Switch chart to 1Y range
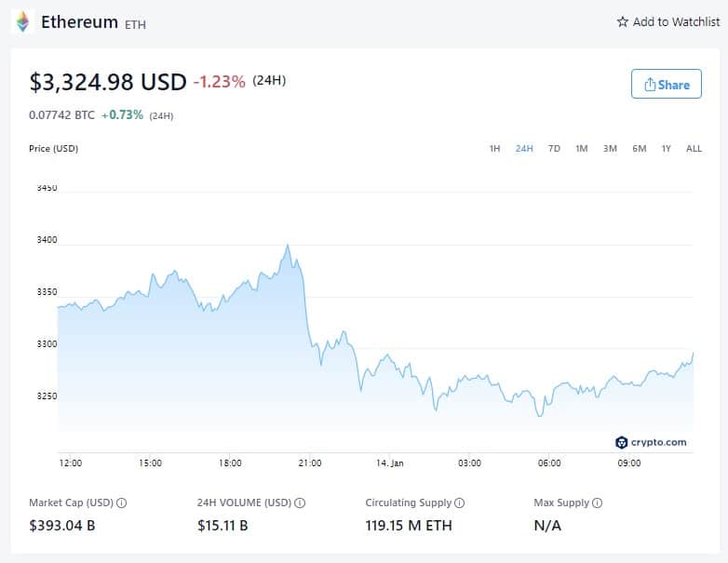 click(x=667, y=149)
